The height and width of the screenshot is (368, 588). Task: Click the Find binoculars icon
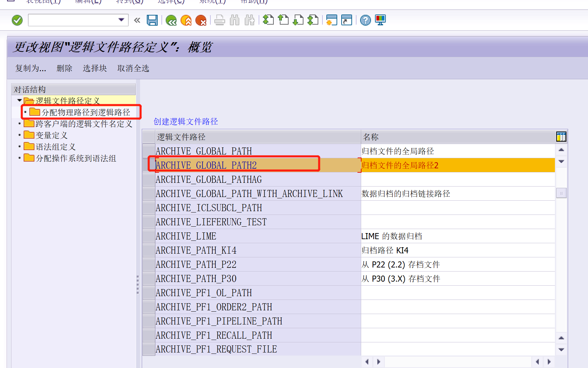click(235, 20)
